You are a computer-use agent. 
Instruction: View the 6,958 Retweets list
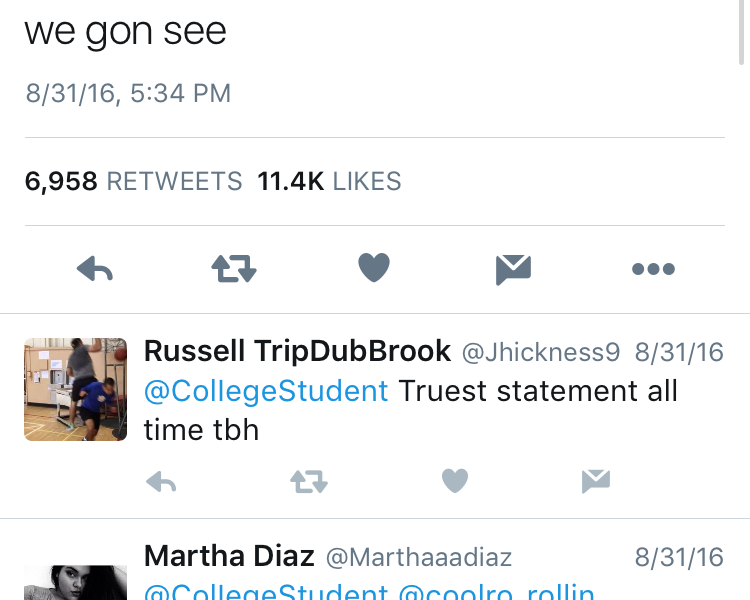click(133, 181)
